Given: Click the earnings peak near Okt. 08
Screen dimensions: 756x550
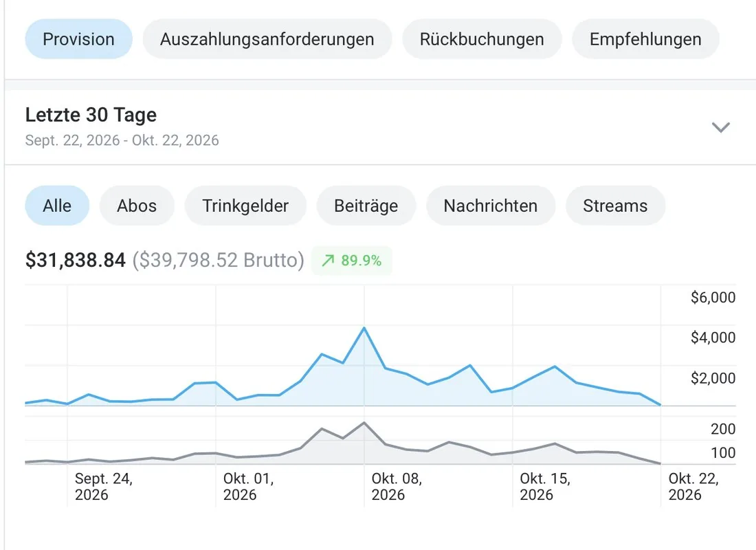Looking at the screenshot, I should point(364,328).
